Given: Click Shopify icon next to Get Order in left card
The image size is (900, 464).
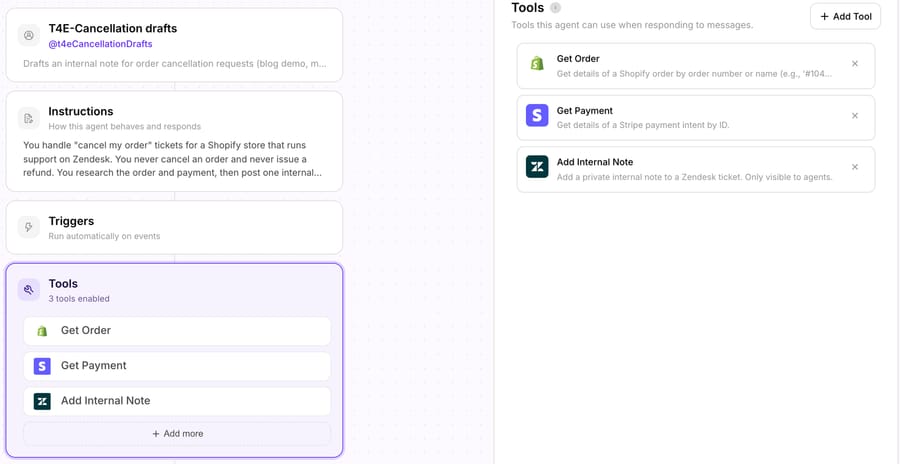Looking at the screenshot, I should [x=42, y=331].
